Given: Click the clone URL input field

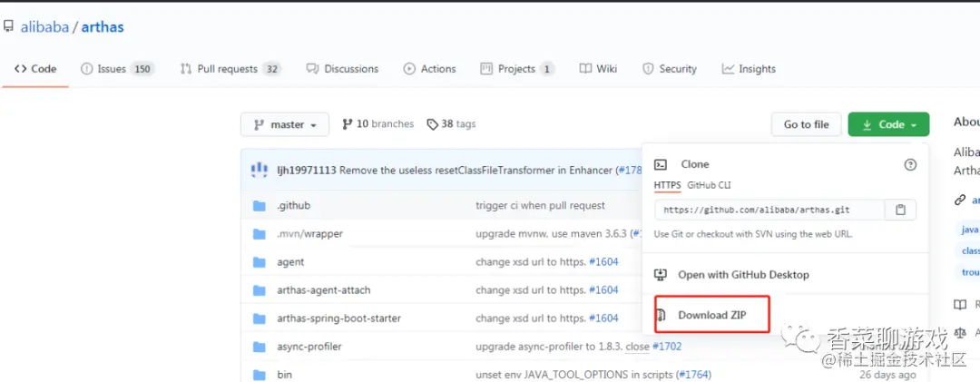Looking at the screenshot, I should click(x=770, y=211).
